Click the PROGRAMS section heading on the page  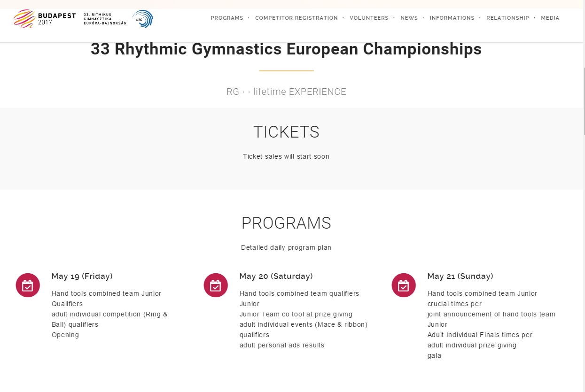[286, 223]
